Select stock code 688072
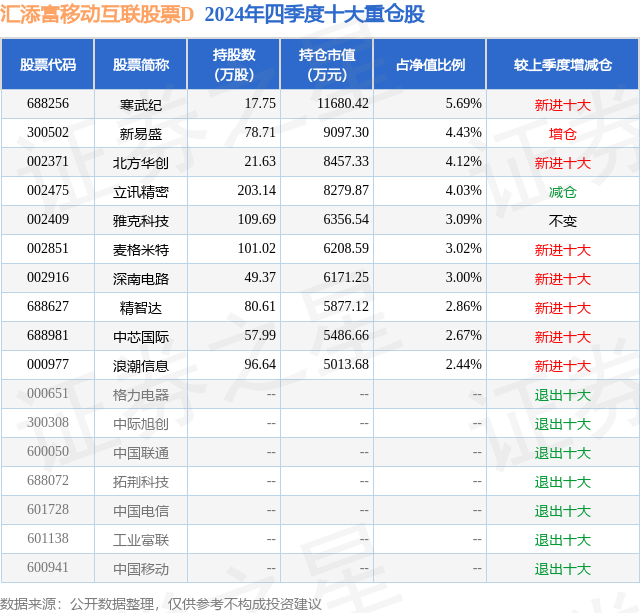 point(48,480)
